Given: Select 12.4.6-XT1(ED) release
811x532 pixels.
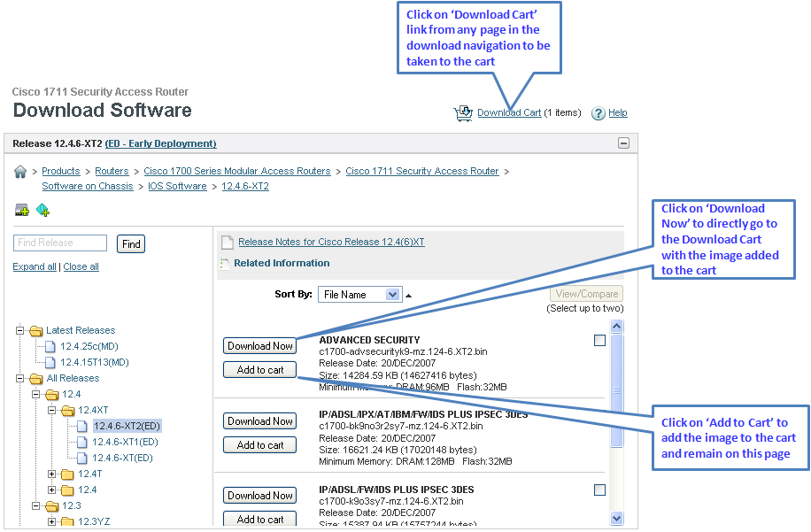Looking at the screenshot, I should (125, 442).
